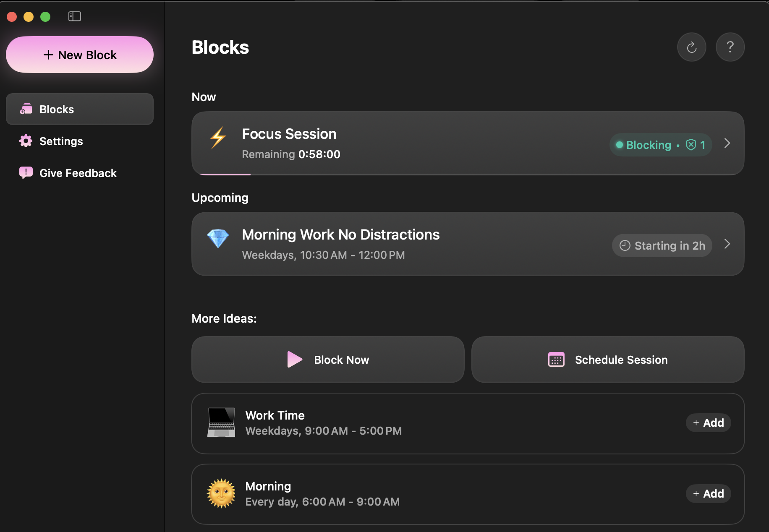Screen dimensions: 769x532
Task: Click the refresh icon button
Action: pyautogui.click(x=691, y=47)
